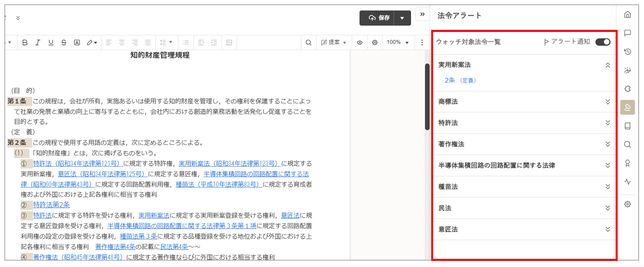Click the document vertical scrollbar thumb
The image size is (644, 267).
point(427,96)
